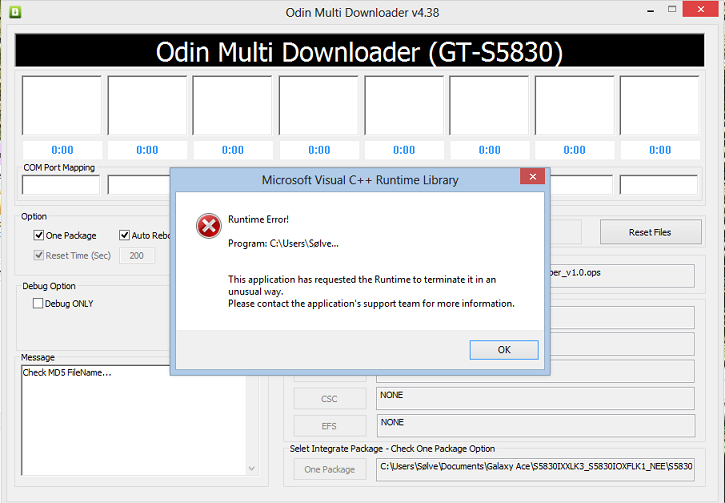Viewport: 725px width, 503px height.
Task: Click the Reset Time value field showing 200
Action: (x=137, y=256)
